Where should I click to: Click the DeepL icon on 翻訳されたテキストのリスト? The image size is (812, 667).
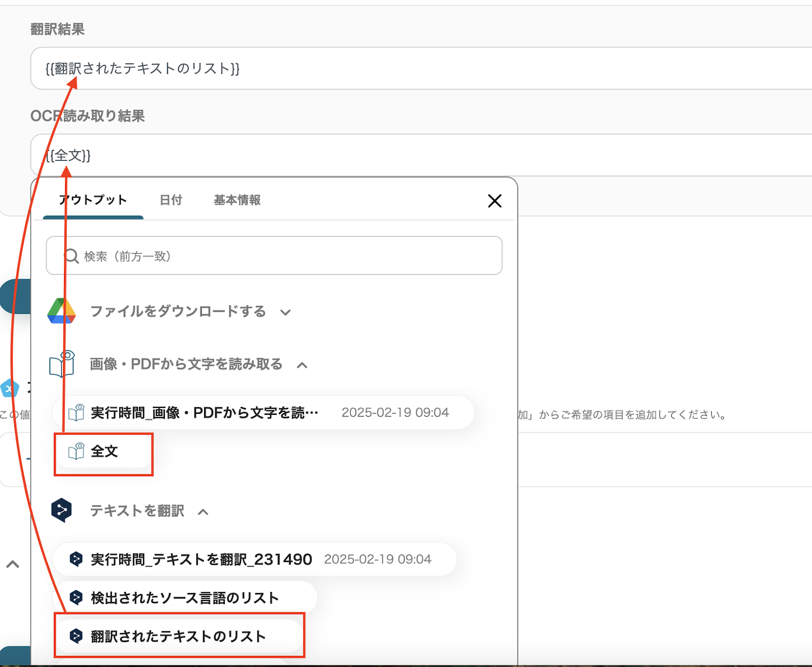point(76,636)
